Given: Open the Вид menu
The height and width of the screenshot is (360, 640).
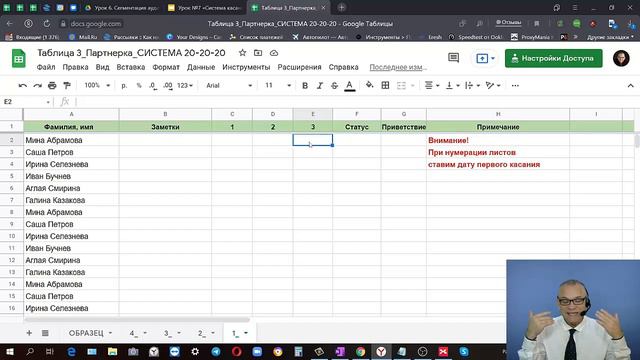Looking at the screenshot, I should coord(102,67).
